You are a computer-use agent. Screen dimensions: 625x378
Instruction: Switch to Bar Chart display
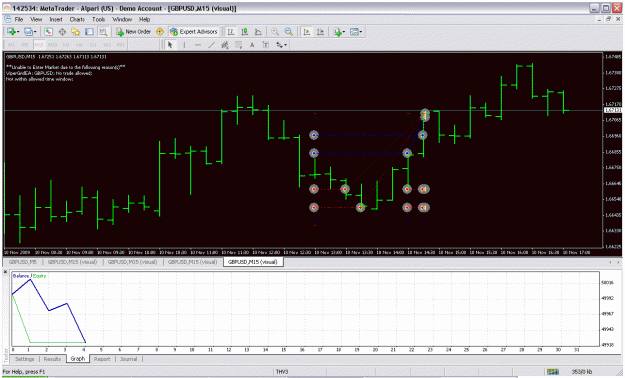click(x=231, y=32)
